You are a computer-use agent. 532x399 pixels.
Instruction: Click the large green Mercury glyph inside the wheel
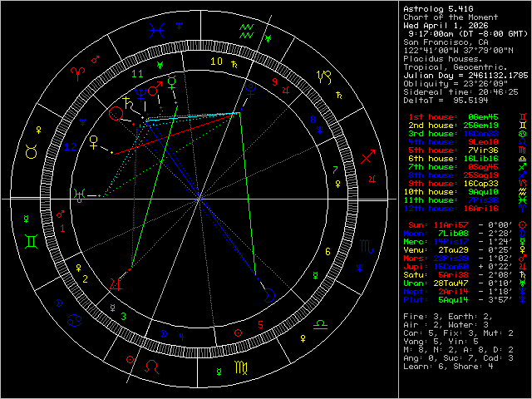coord(172,81)
